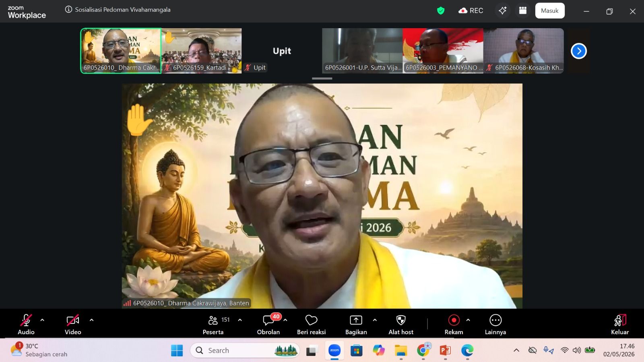Open PowerPoint from the taskbar

[445, 350]
